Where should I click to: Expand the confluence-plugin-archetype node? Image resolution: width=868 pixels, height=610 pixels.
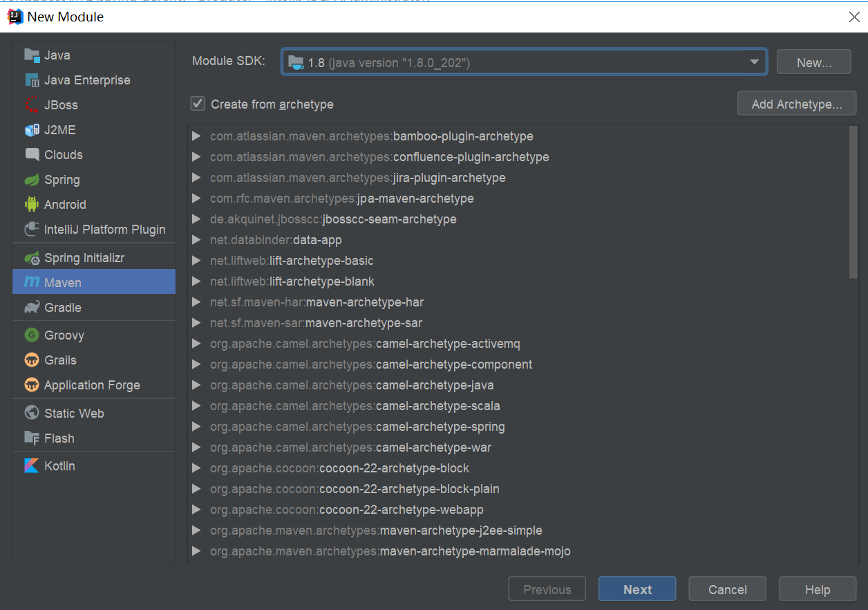pos(196,157)
